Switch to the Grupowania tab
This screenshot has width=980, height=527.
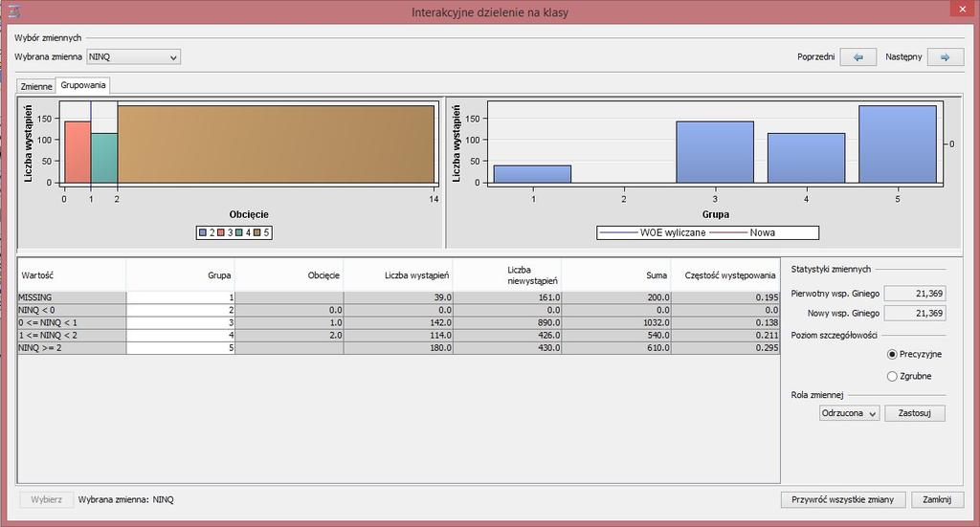[x=83, y=85]
